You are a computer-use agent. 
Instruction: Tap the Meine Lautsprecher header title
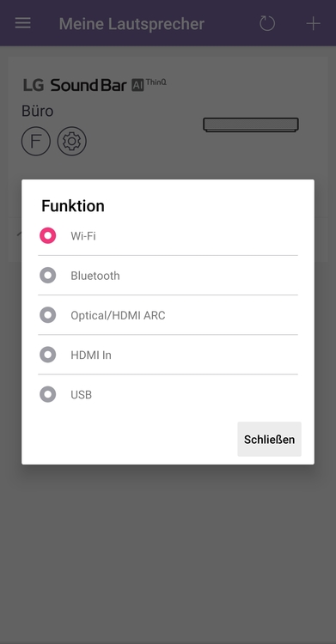coord(131,24)
